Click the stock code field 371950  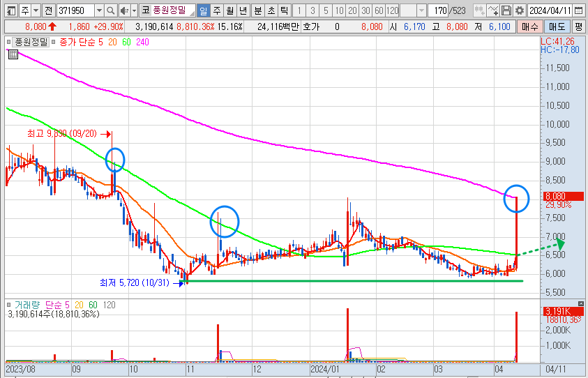76,10
